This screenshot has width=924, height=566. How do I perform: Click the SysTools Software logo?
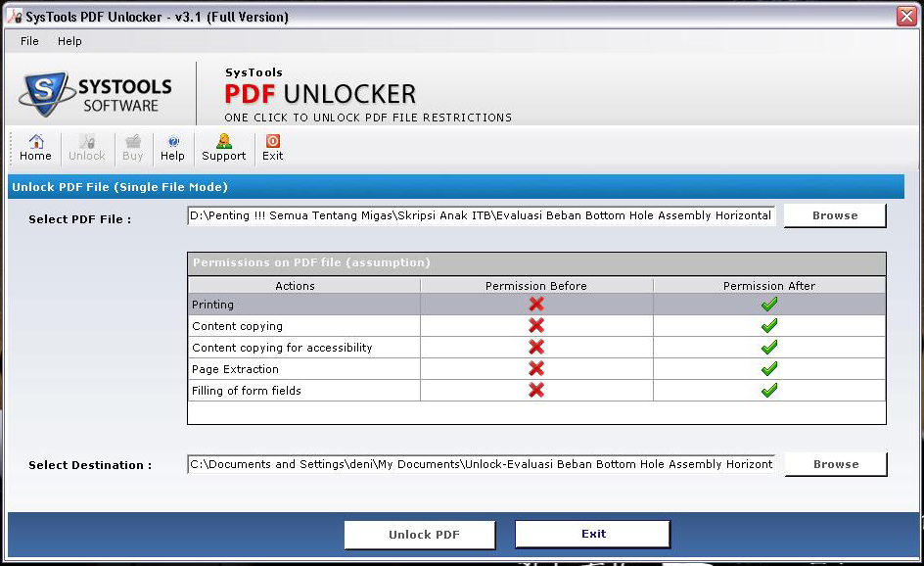click(96, 94)
